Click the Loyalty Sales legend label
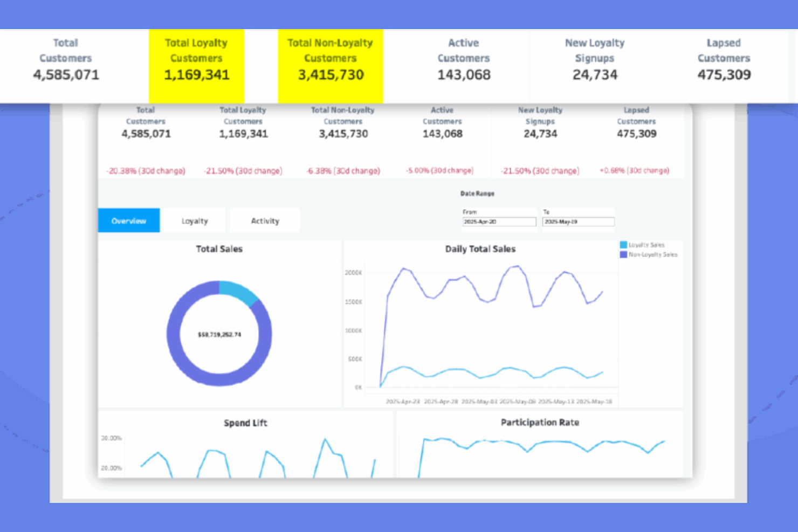The image size is (798, 532). pos(646,245)
